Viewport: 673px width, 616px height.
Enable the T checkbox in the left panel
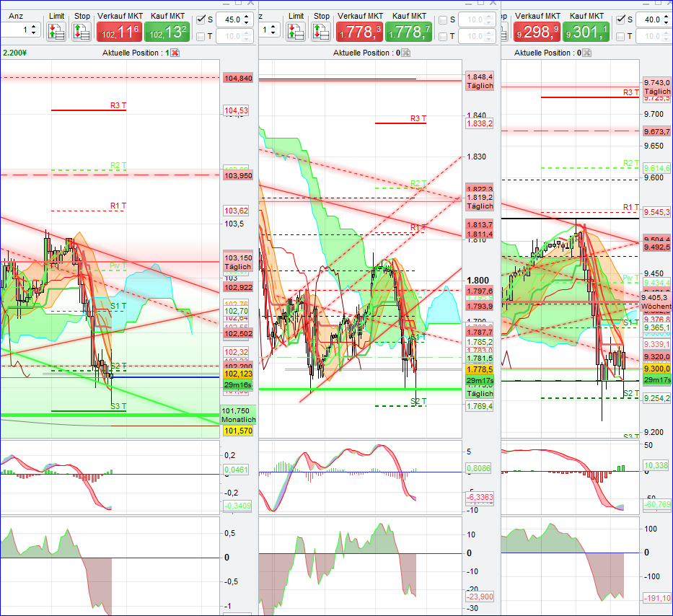pos(202,35)
